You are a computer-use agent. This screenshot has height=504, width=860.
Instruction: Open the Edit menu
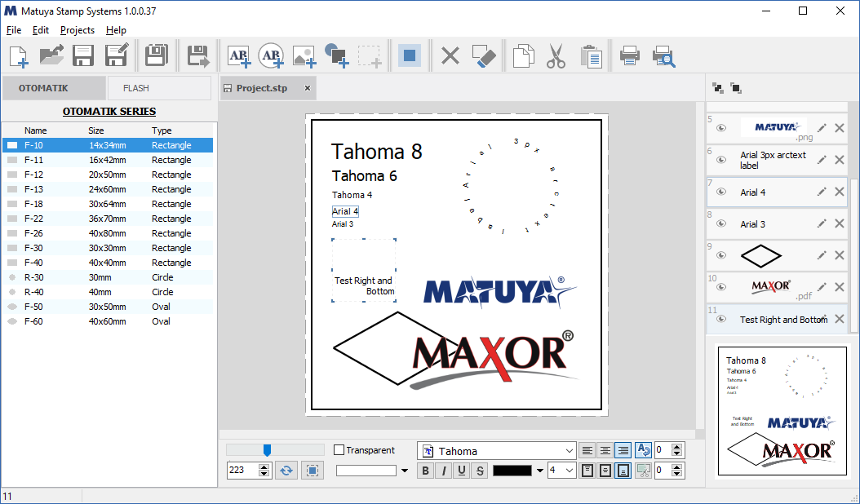click(x=41, y=30)
